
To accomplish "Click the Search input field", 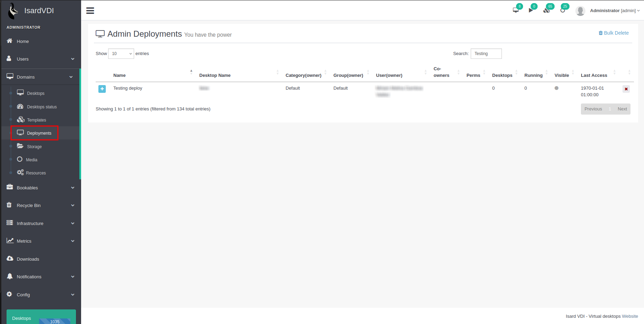I will (x=486, y=54).
